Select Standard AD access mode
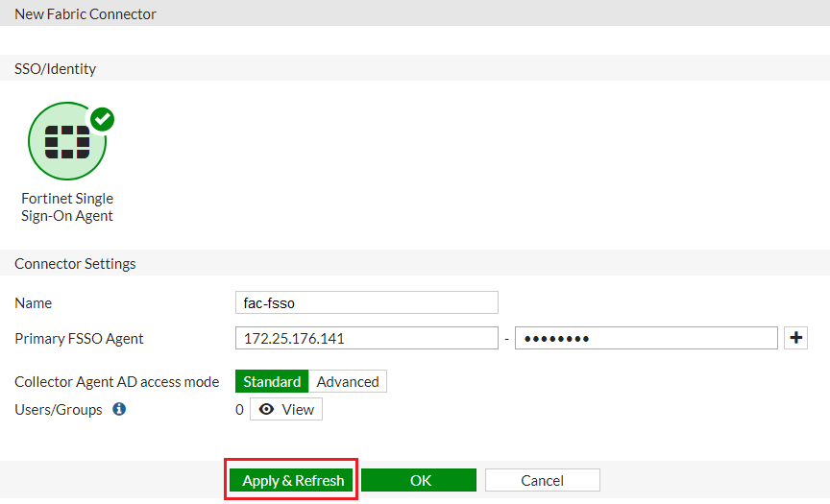 (272, 382)
